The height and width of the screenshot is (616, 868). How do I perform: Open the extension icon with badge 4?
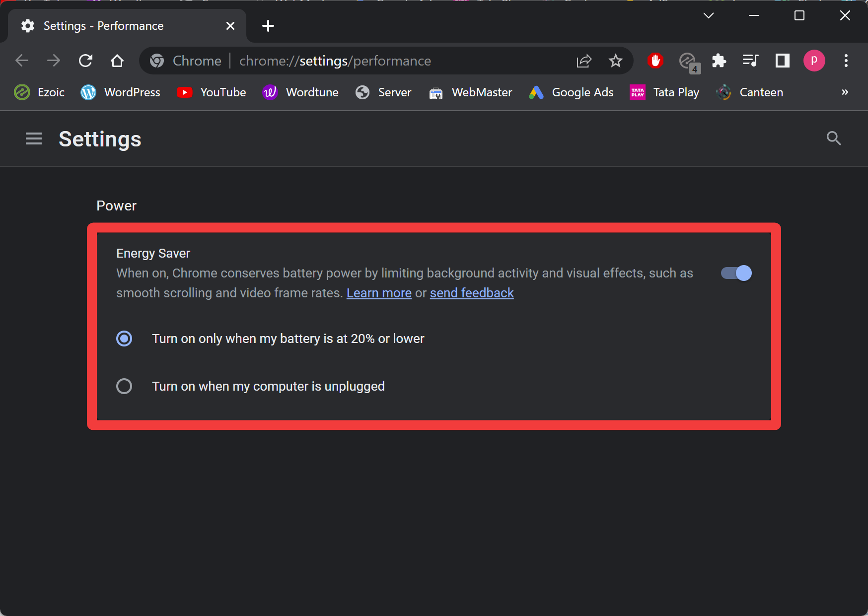pos(689,62)
